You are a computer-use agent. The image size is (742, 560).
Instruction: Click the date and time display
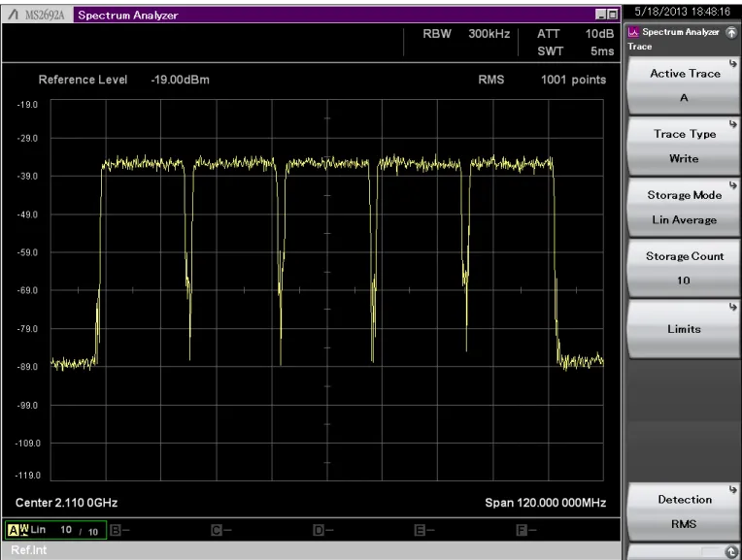682,12
